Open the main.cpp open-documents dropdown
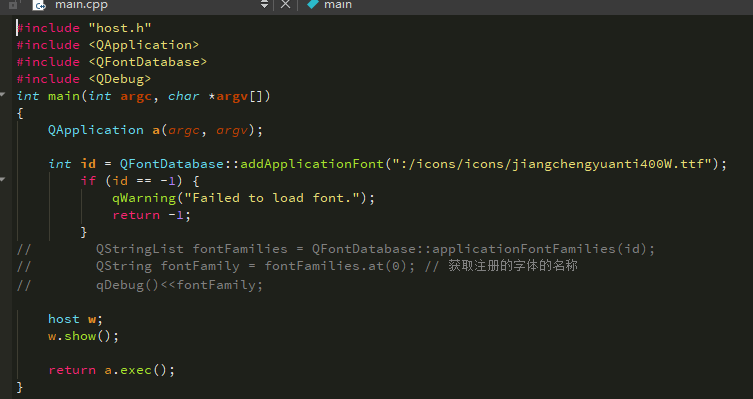This screenshot has width=753, height=399. pos(264,5)
